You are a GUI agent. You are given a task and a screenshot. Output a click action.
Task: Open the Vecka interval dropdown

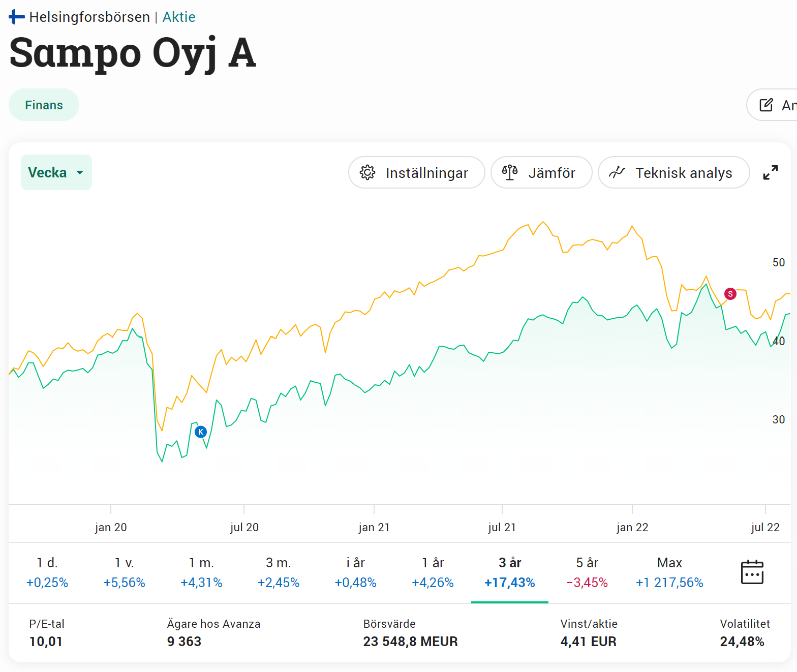coord(56,173)
